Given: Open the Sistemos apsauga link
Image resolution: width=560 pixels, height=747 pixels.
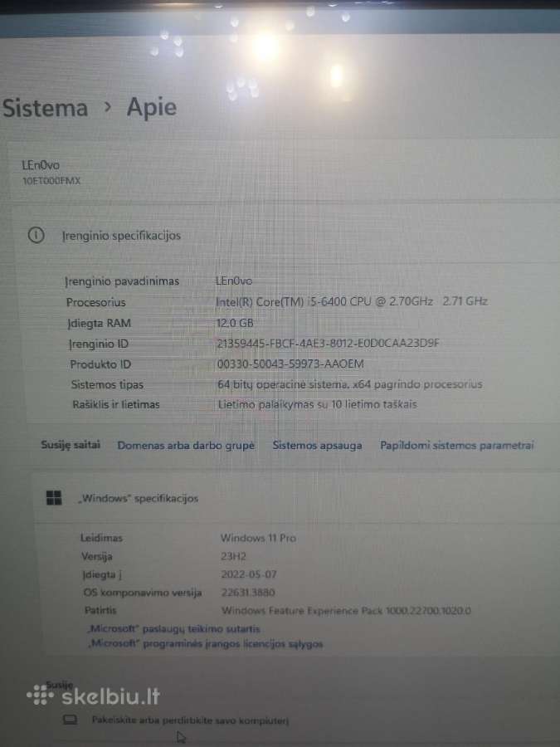Looking at the screenshot, I should [x=317, y=446].
